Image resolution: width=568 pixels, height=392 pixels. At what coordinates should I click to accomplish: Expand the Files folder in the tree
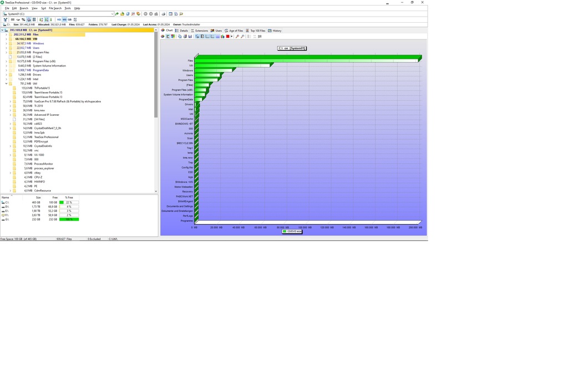point(6,34)
